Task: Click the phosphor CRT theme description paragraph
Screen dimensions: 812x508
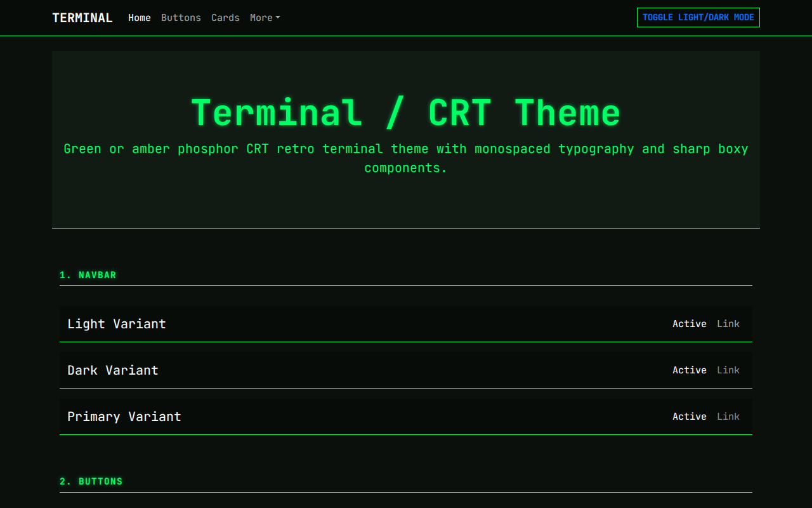Action: (406, 158)
